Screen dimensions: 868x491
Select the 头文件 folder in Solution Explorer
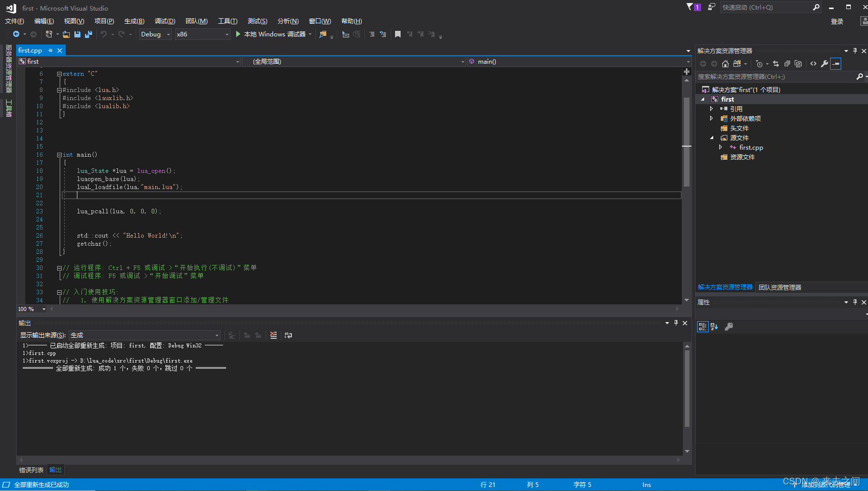[x=739, y=128]
